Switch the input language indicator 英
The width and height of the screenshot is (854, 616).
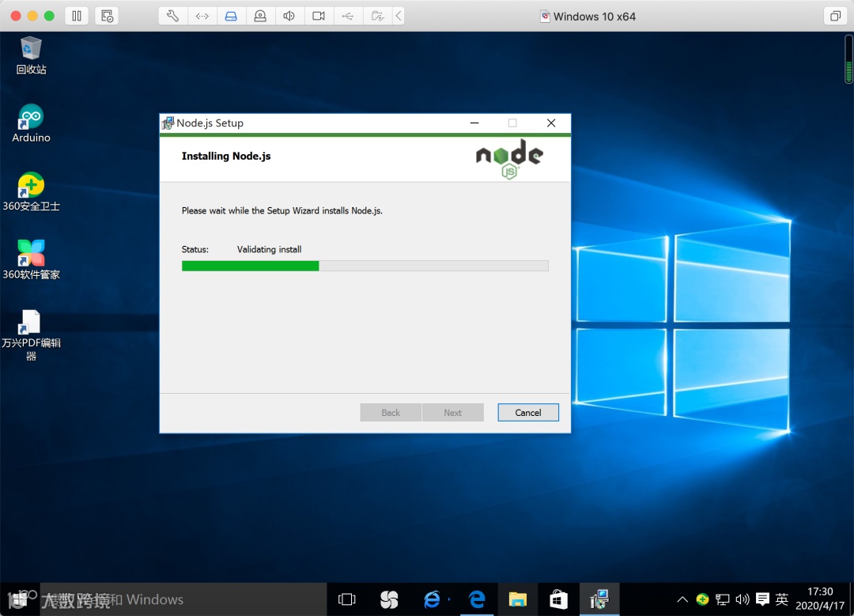[x=781, y=599]
